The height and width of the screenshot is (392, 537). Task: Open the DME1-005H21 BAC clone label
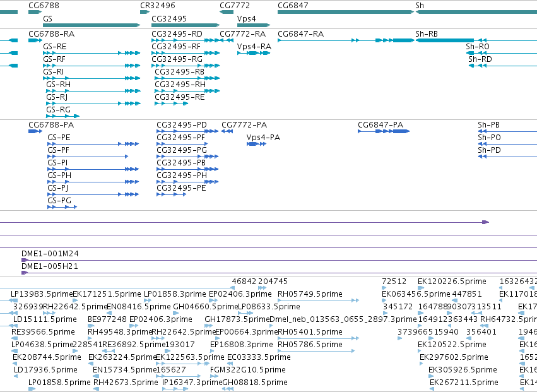click(50, 266)
